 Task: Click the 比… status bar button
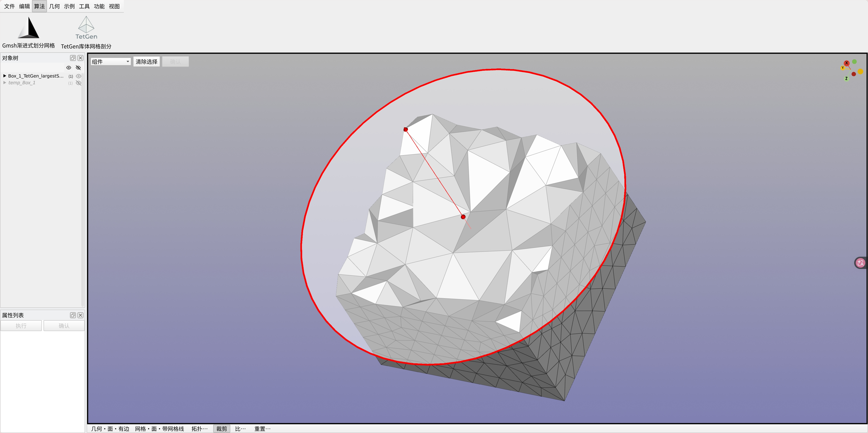click(240, 429)
